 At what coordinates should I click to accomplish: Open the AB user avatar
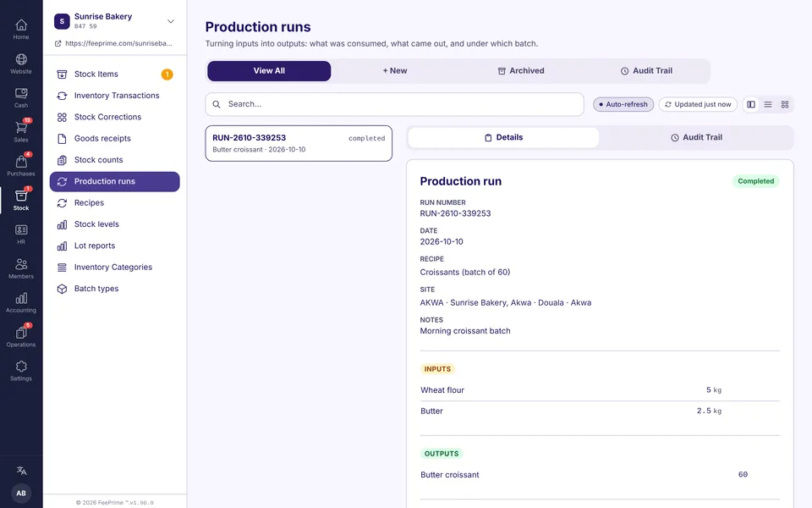(21, 493)
